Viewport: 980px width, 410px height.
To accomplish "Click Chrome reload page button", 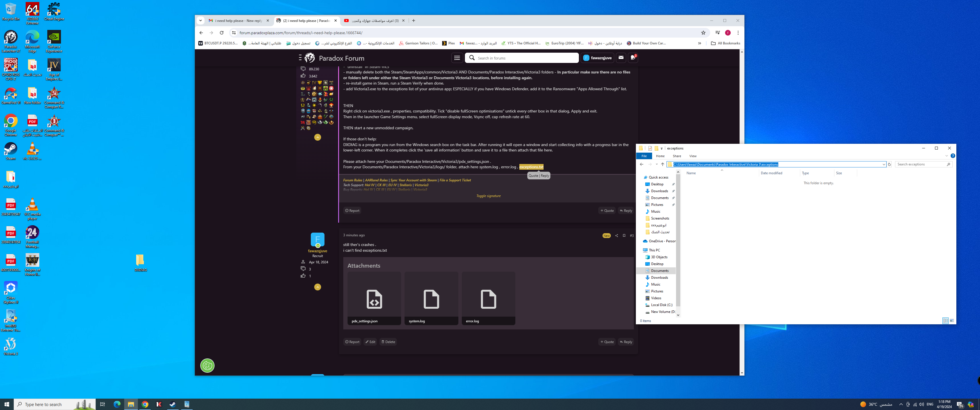I will (221, 33).
